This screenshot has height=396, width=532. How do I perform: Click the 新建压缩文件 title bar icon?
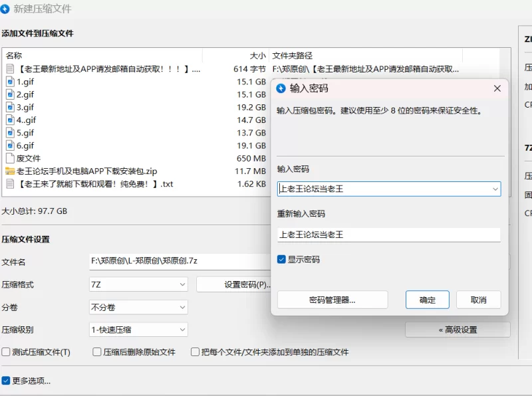[6, 9]
